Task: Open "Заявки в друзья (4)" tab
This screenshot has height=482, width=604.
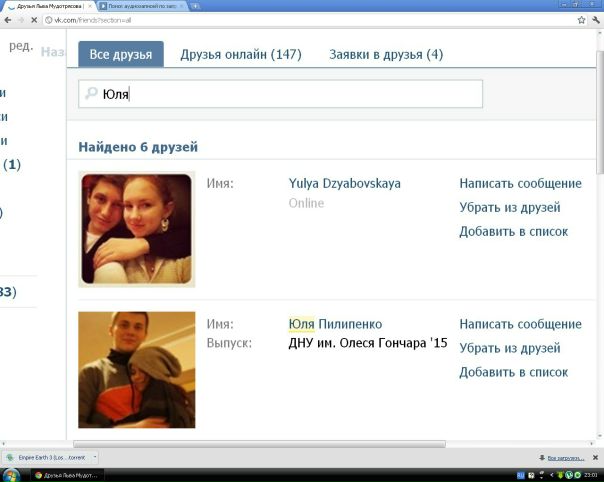Action: click(x=386, y=54)
